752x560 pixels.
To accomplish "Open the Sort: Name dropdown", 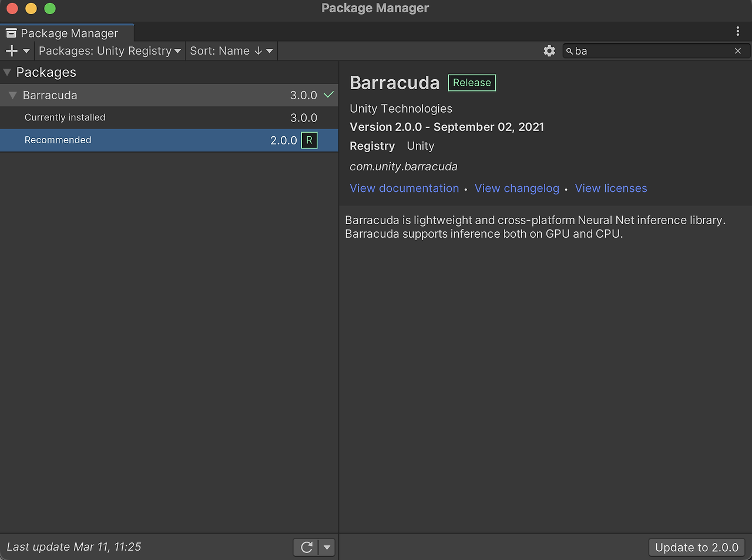I will (231, 51).
